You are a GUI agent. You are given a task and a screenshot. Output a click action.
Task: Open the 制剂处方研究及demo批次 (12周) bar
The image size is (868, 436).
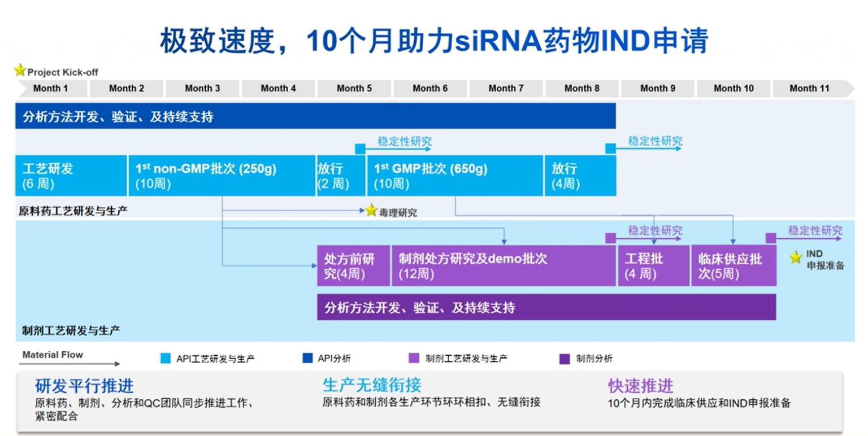point(503,266)
